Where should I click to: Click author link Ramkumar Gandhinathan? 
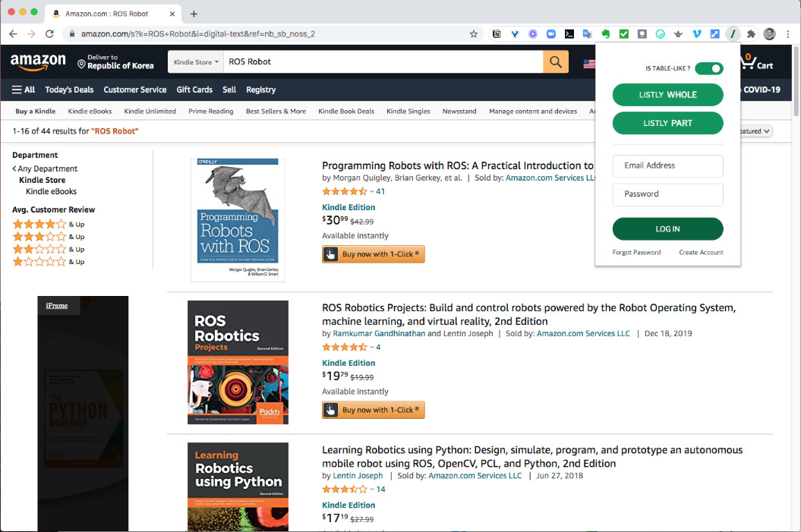click(379, 333)
